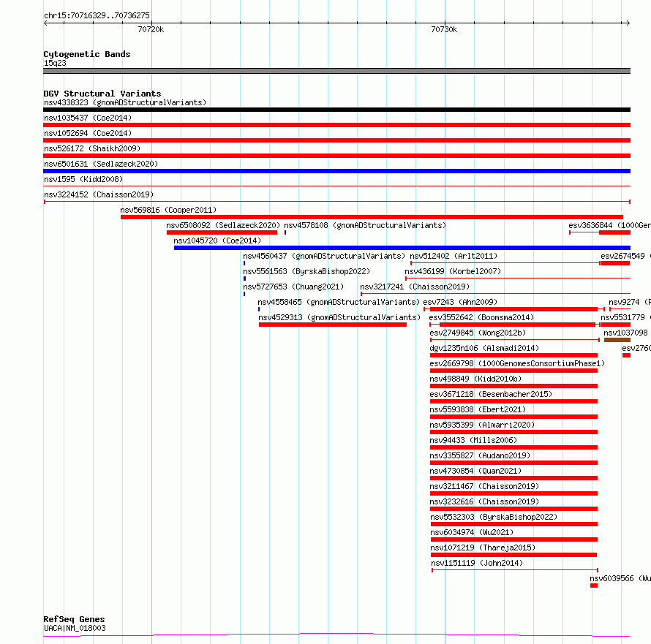
Task: Click the nsv9274 variant label
Action: 629,302
